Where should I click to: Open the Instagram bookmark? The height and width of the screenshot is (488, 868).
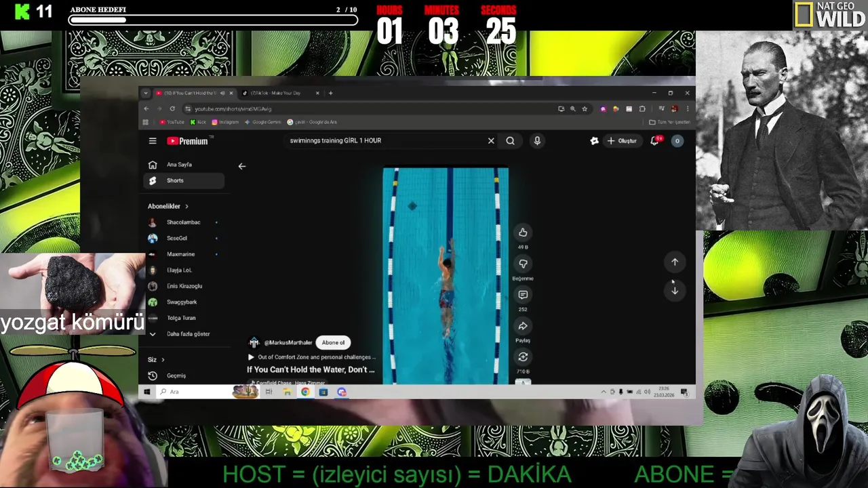tap(225, 122)
